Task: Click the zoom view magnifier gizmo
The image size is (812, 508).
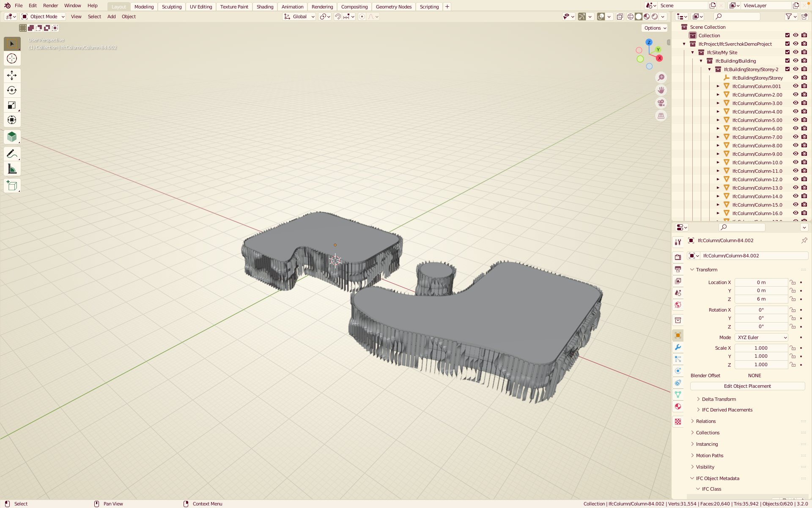Action: click(661, 77)
